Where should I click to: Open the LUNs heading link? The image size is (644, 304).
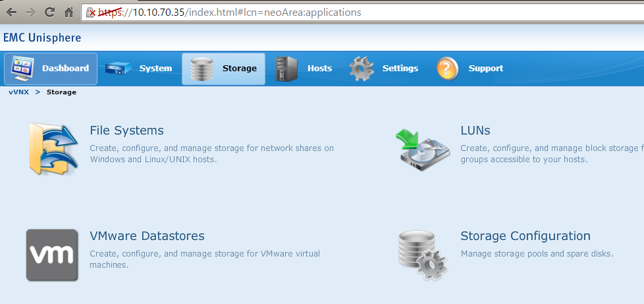coord(475,131)
